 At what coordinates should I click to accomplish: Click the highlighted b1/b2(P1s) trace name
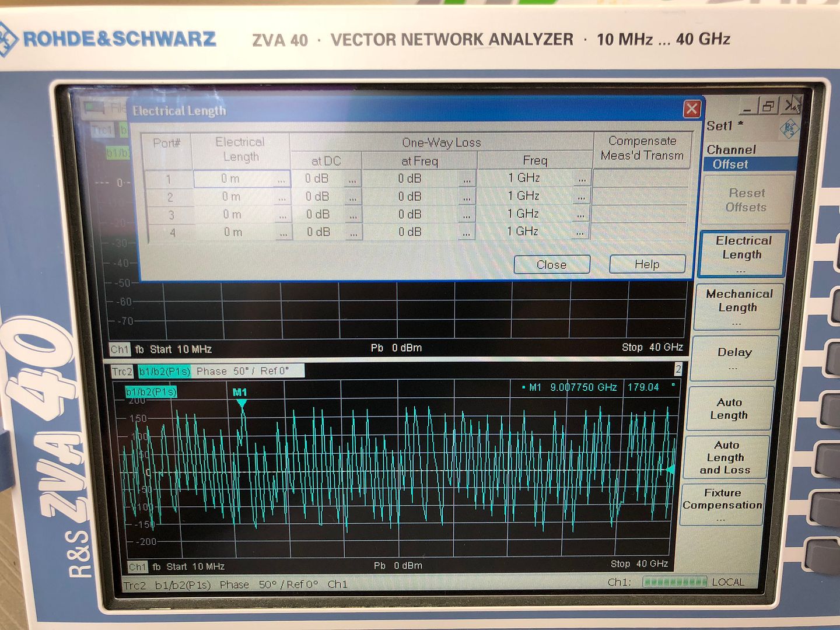point(164,372)
